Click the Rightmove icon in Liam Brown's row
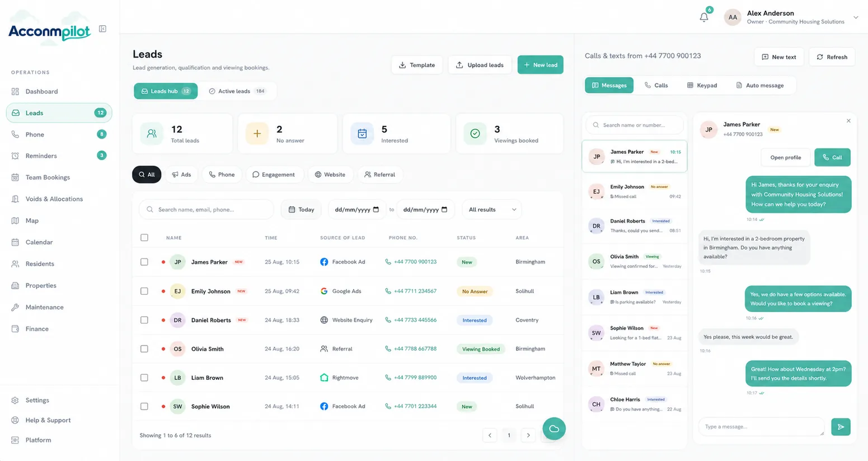 [324, 378]
